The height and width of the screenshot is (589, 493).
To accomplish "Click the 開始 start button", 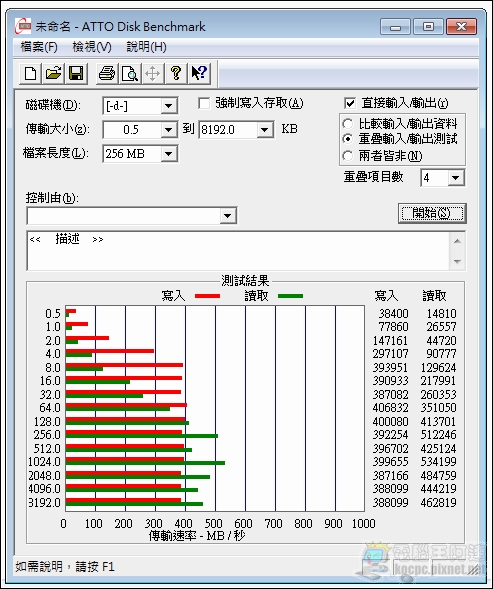I will [432, 213].
